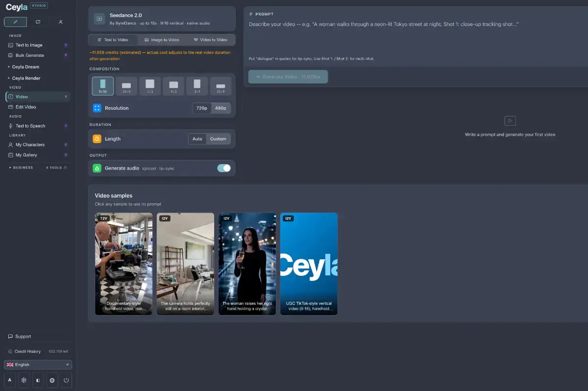Select the woman with champagne sample thumbnail
This screenshot has height=391, width=588.
[x=247, y=264]
